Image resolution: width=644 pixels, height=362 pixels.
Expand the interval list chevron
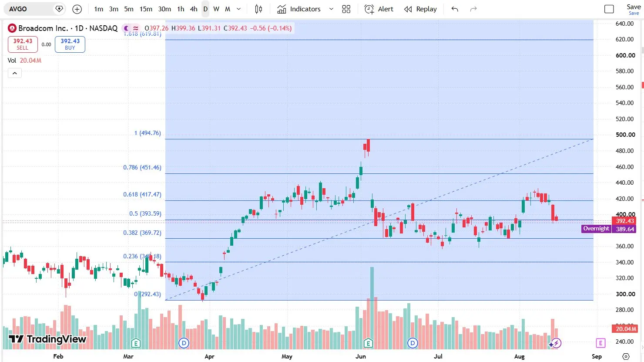tap(238, 9)
